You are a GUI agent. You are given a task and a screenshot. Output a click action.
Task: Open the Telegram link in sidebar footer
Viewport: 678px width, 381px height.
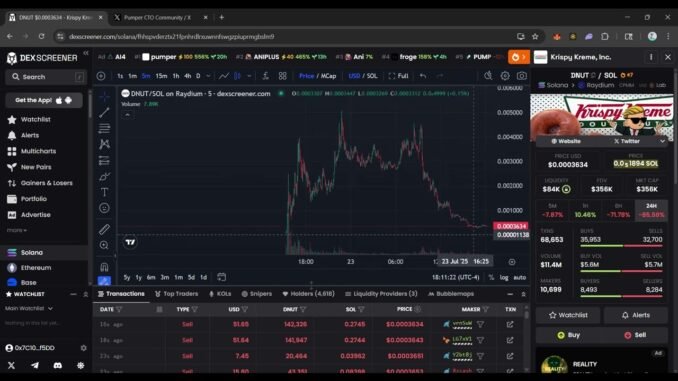(35, 365)
